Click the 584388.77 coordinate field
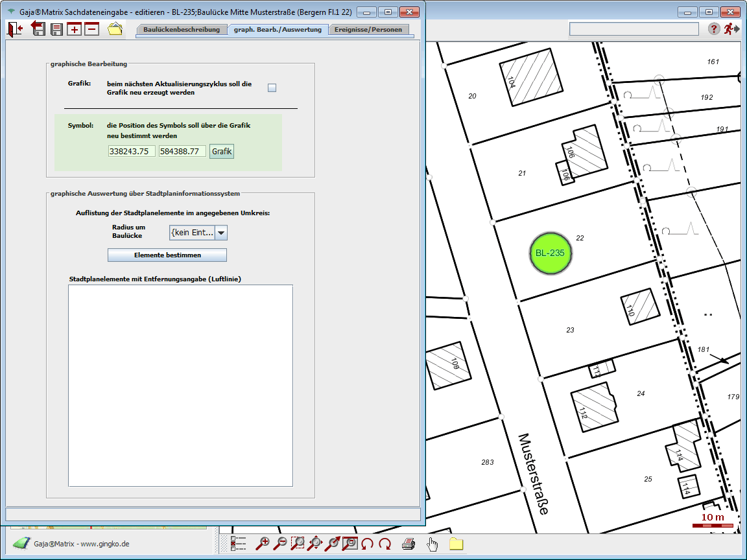This screenshot has width=747, height=560. click(182, 151)
